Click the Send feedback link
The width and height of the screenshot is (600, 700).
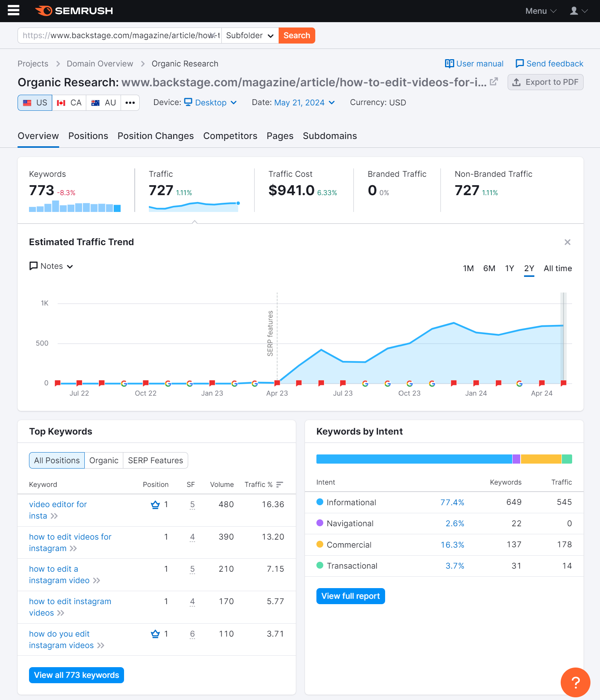[x=549, y=64]
